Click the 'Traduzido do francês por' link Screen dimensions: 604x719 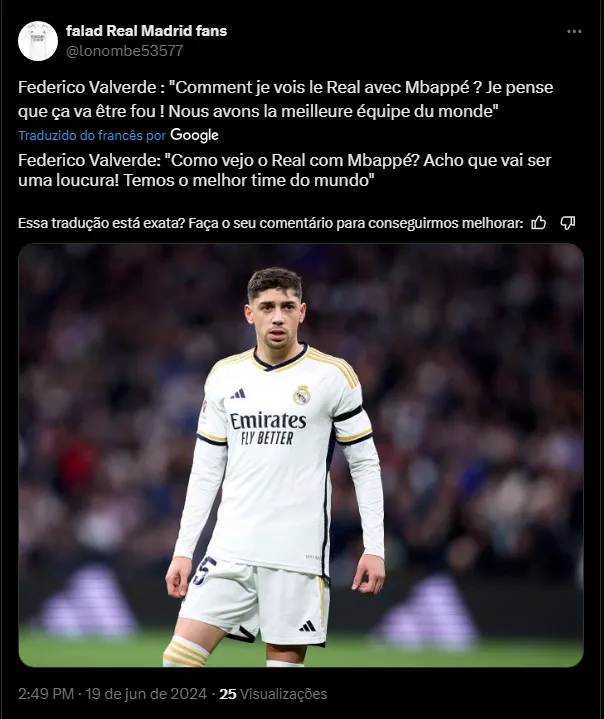tap(92, 135)
